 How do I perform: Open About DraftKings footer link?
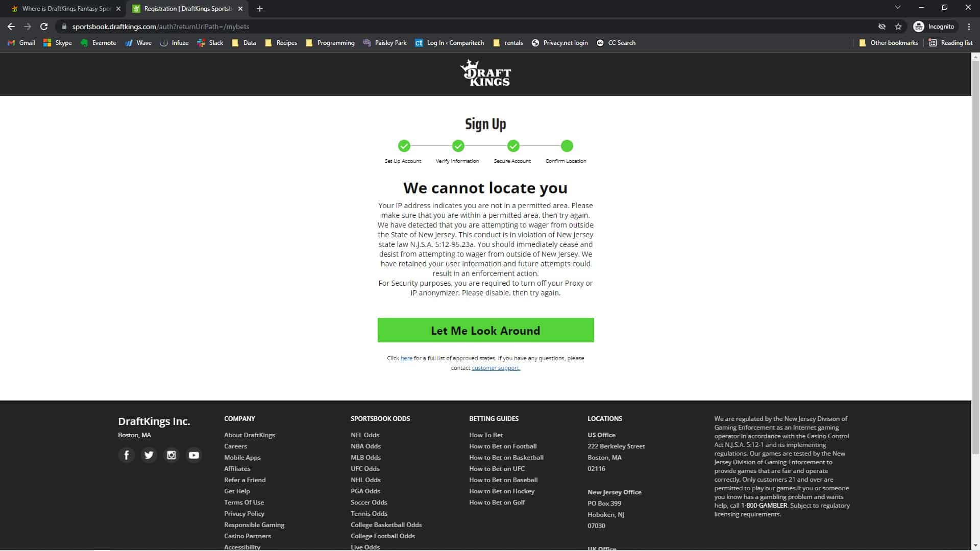click(x=250, y=435)
